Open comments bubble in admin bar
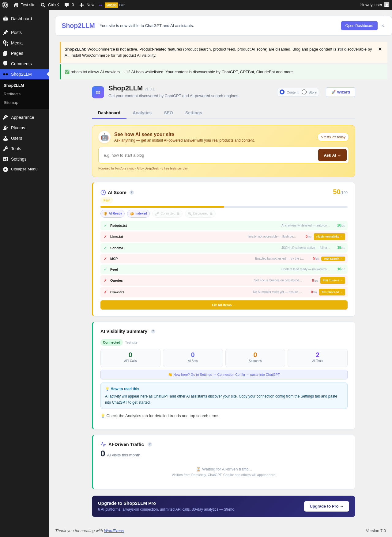This screenshot has width=392, height=537. point(69,5)
